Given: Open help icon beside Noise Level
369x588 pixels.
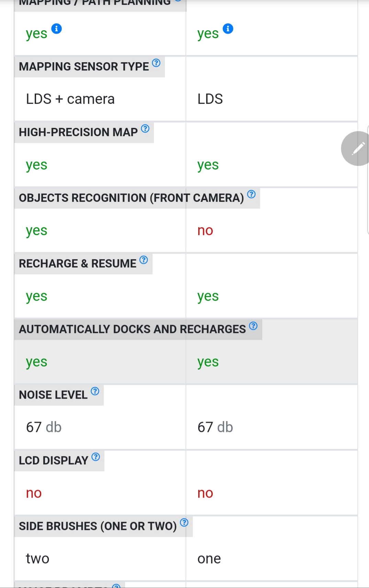Looking at the screenshot, I should (x=95, y=391).
